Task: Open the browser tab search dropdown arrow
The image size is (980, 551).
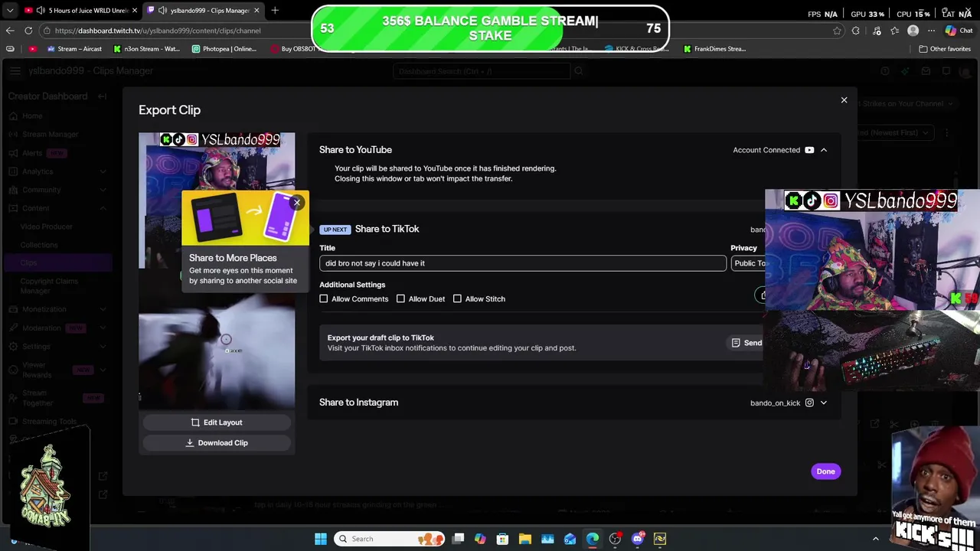Action: tap(8, 11)
